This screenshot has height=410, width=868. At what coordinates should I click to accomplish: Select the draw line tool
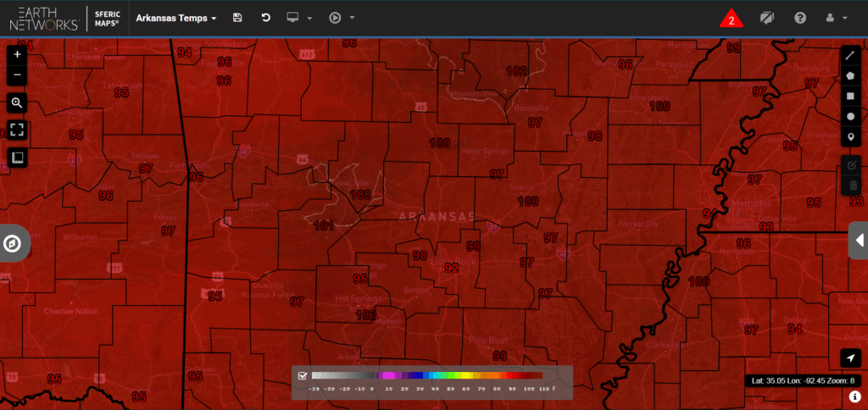[x=851, y=54]
